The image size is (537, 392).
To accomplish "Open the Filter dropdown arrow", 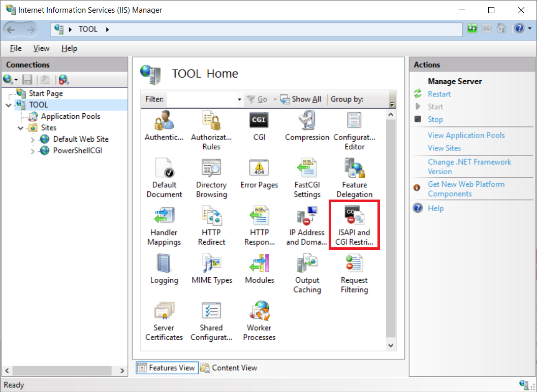I will 239,100.
